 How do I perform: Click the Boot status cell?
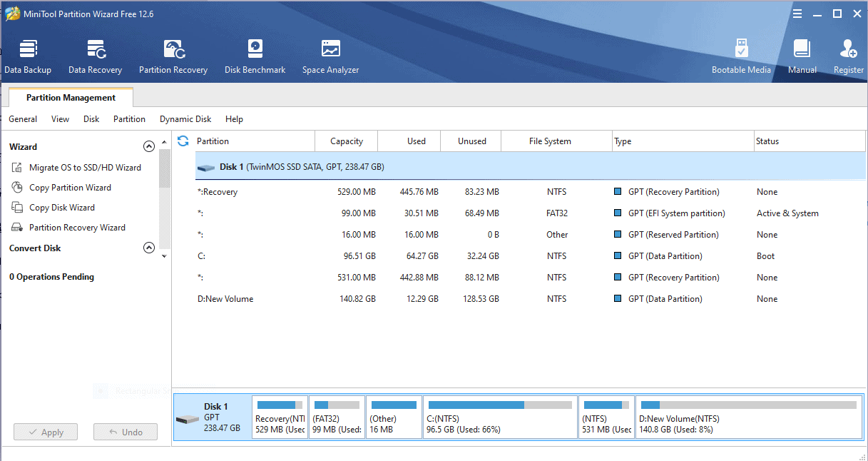click(x=765, y=256)
